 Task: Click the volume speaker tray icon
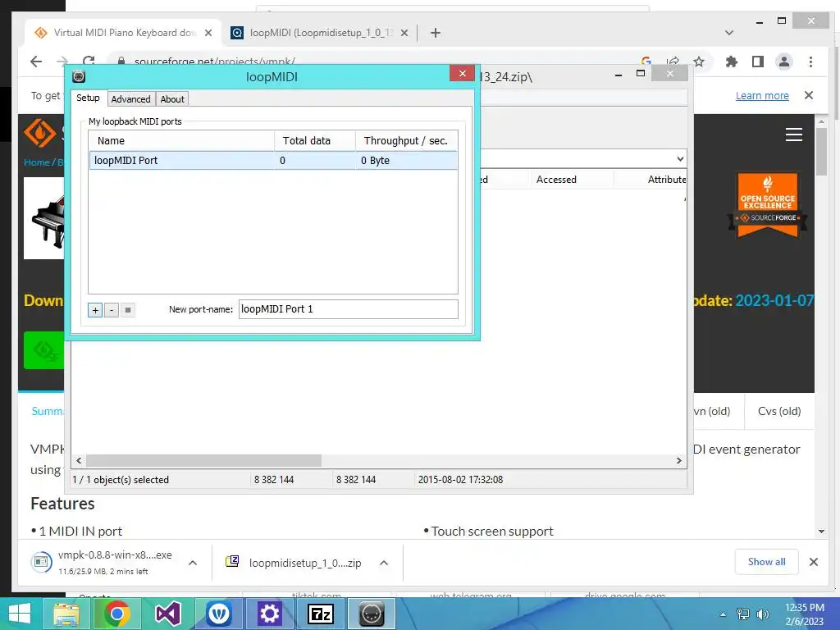tap(762, 614)
